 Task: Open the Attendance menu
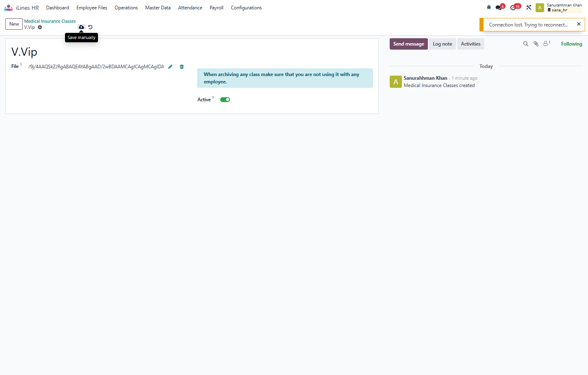[190, 8]
